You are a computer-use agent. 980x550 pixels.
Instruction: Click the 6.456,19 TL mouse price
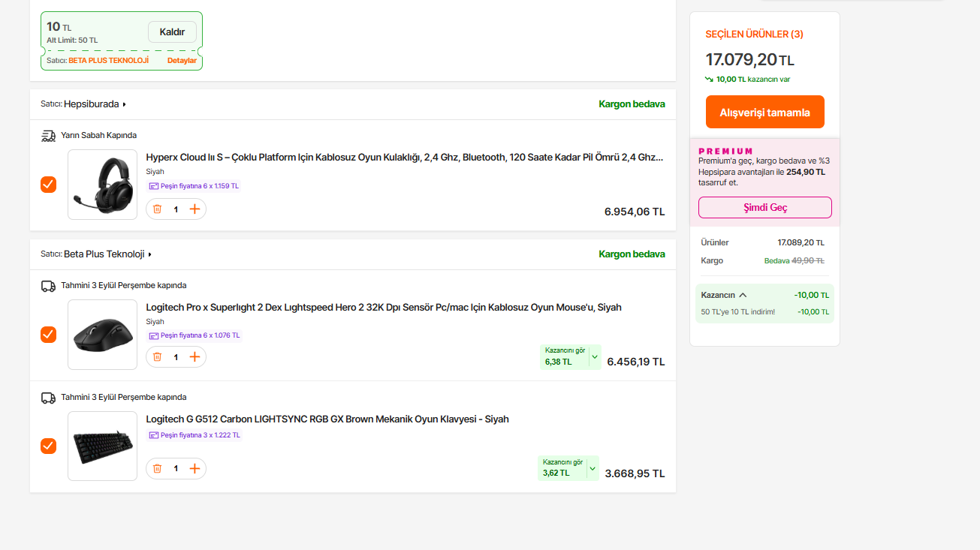click(636, 362)
